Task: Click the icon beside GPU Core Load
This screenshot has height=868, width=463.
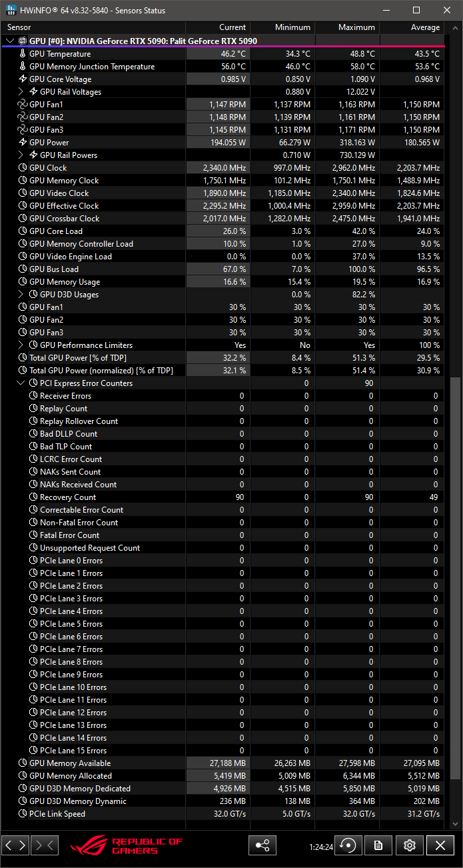Action: [x=23, y=231]
